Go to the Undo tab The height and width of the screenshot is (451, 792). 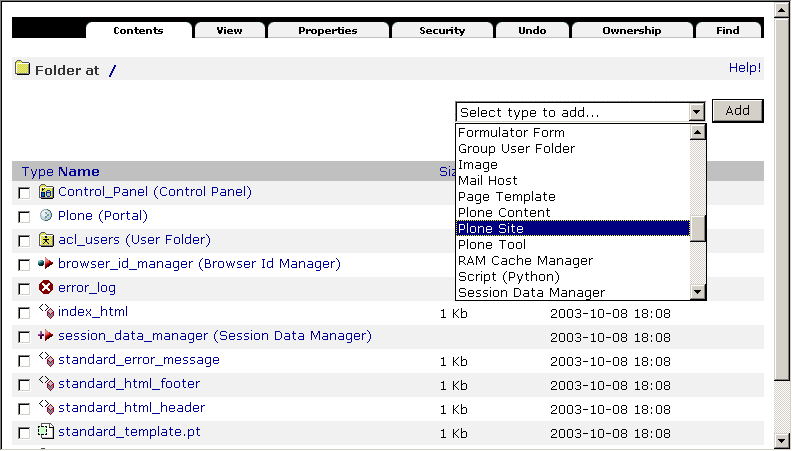pos(532,30)
